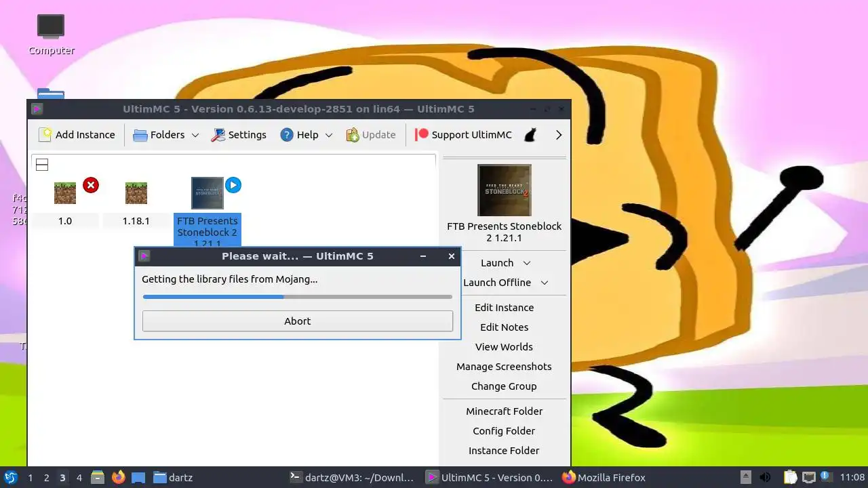Screen dimensions: 868x488
Task: Open the file manager launcher in panel
Action: click(98, 478)
